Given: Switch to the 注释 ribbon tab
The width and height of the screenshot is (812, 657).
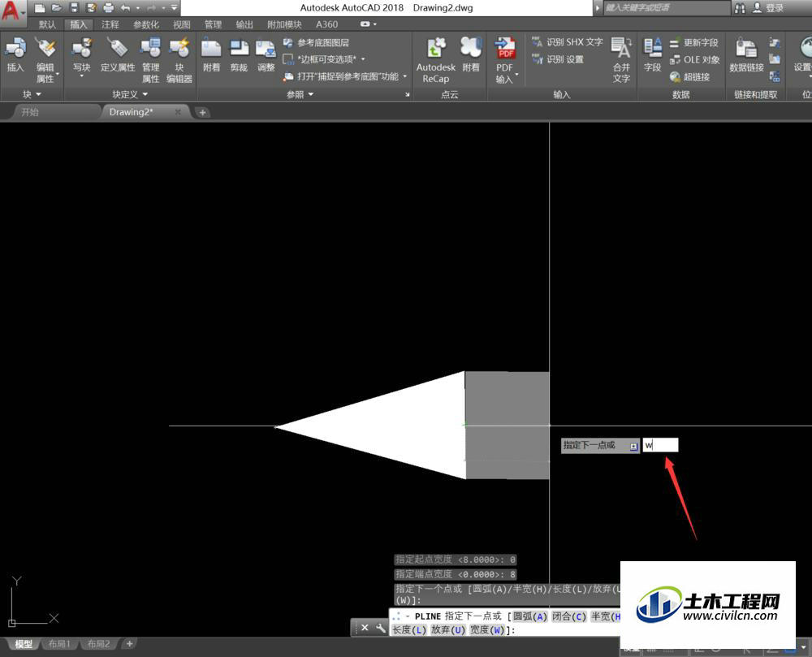Looking at the screenshot, I should click(110, 24).
